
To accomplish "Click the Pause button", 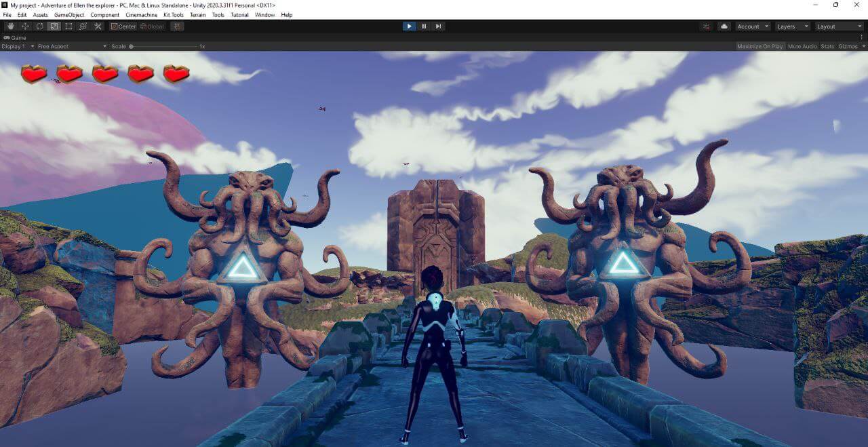I will click(424, 26).
